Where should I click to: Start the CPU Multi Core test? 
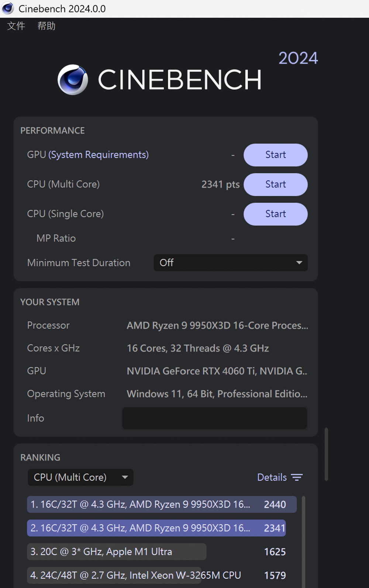[275, 185]
